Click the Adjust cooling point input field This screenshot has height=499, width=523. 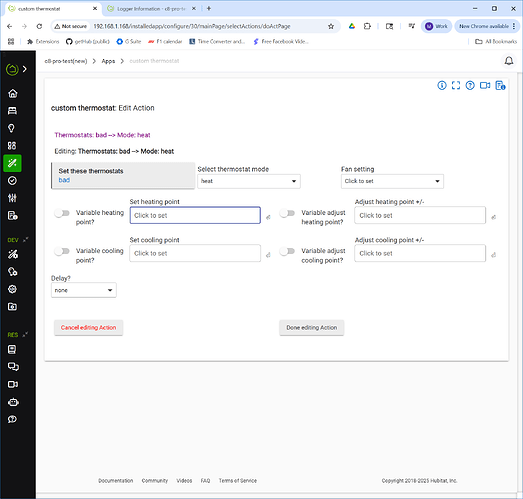[x=420, y=253]
